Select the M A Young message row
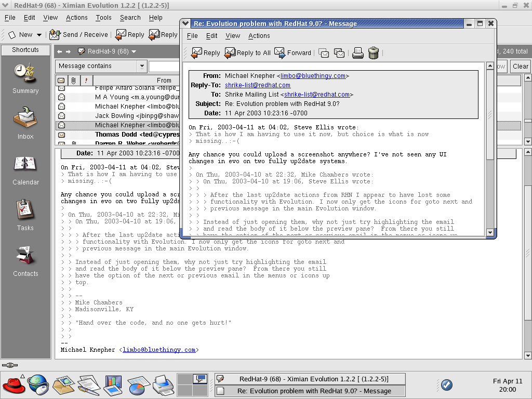The image size is (532, 399). tap(117, 97)
